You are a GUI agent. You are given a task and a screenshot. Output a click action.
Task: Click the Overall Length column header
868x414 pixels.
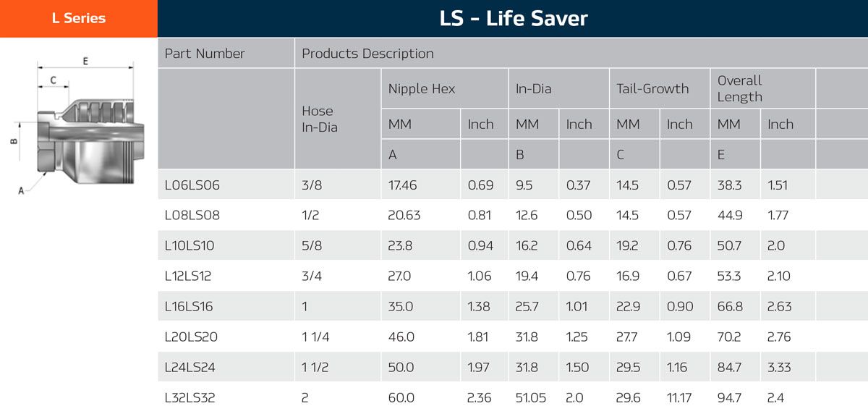coord(739,89)
